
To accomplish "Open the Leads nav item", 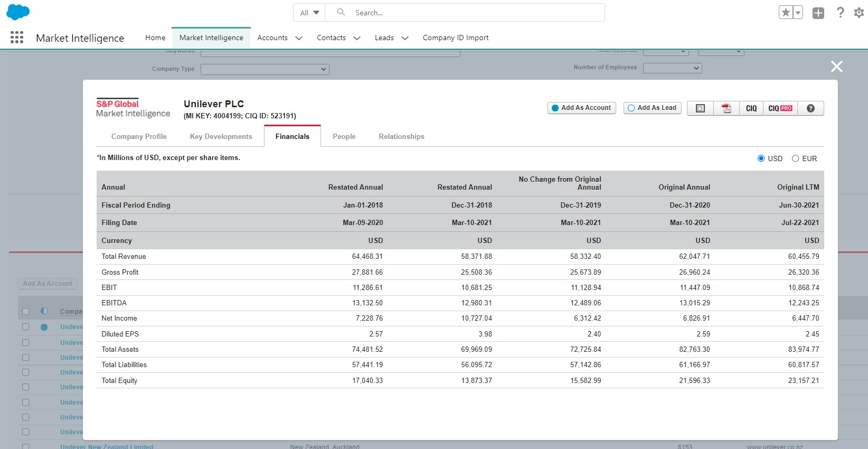I will [x=384, y=38].
